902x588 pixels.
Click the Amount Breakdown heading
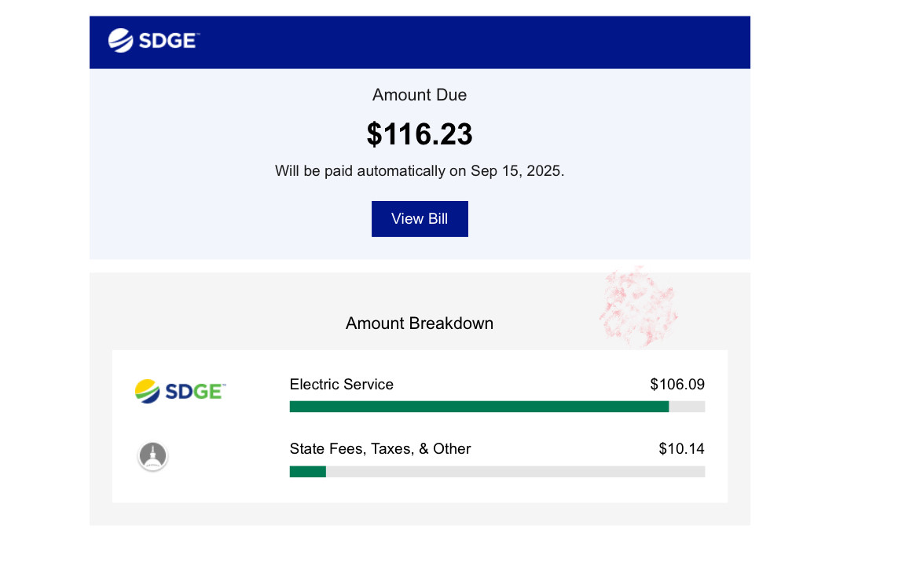(420, 323)
